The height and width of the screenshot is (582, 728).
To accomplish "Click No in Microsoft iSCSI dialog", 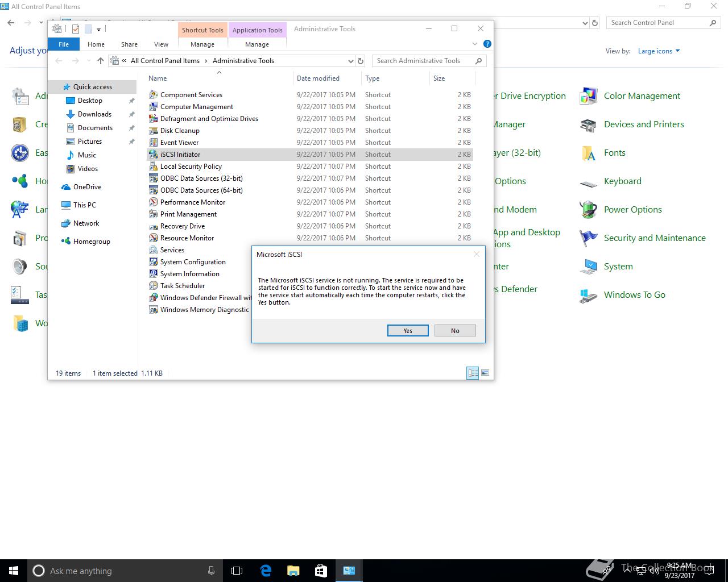I will pos(455,331).
